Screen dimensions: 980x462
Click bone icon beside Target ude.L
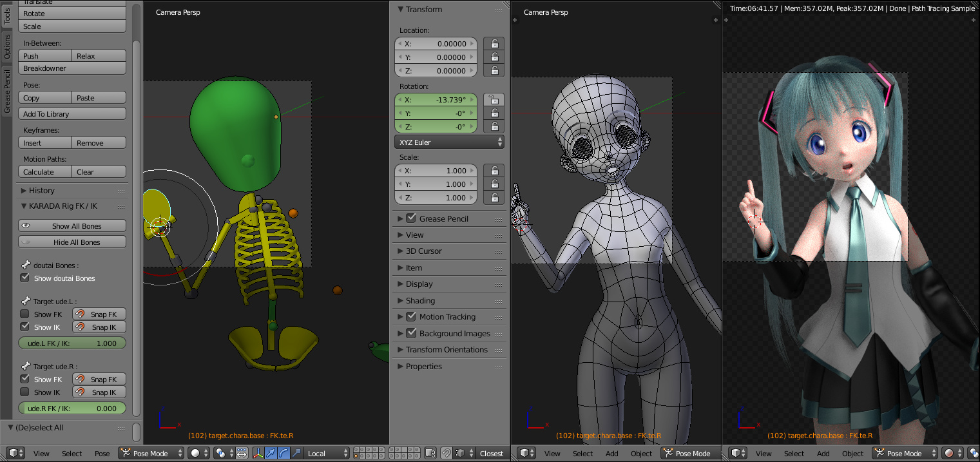[x=26, y=301]
